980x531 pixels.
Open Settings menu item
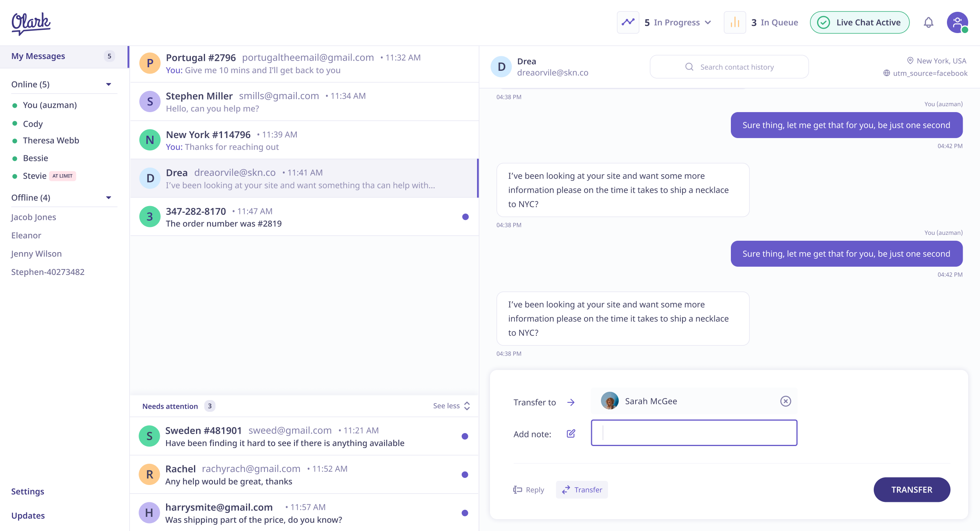click(28, 490)
